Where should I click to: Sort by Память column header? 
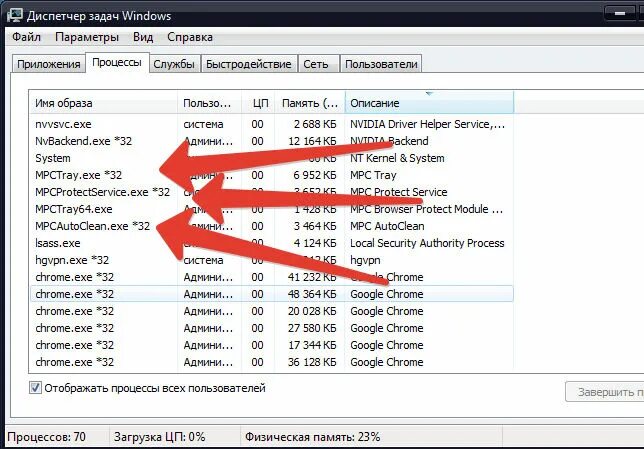[x=310, y=103]
